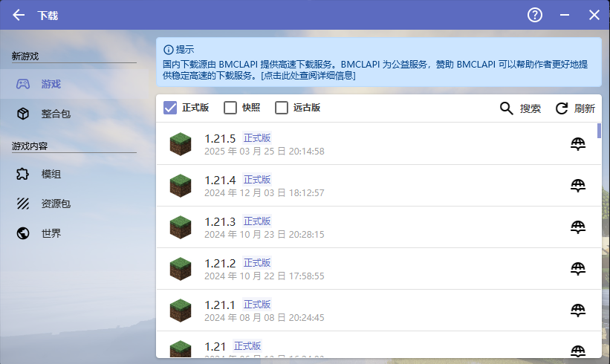Click grass block icon of 1.21.3
This screenshot has width=610, height=364.
point(181,227)
